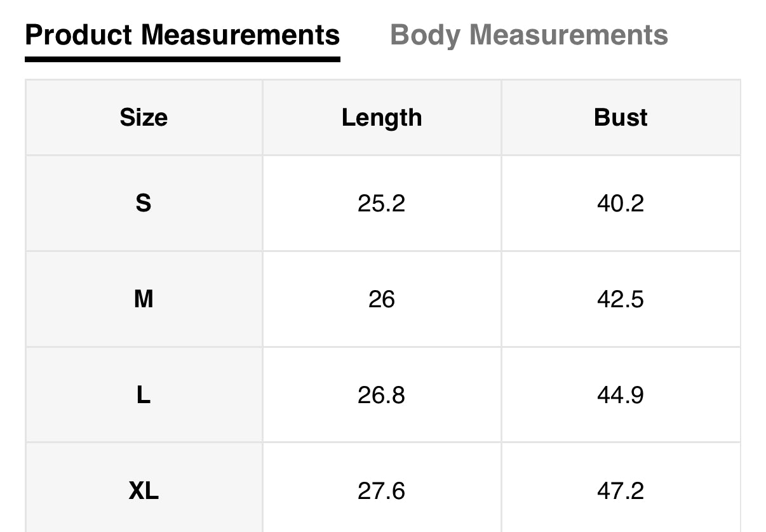The height and width of the screenshot is (532, 766).
Task: Click the 25.2 length value
Action: tap(381, 203)
